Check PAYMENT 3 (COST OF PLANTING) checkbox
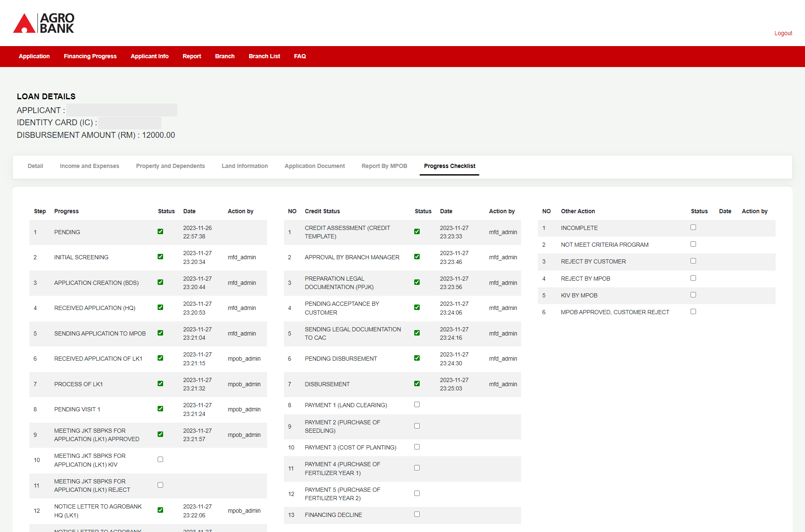805x532 pixels. coord(417,447)
